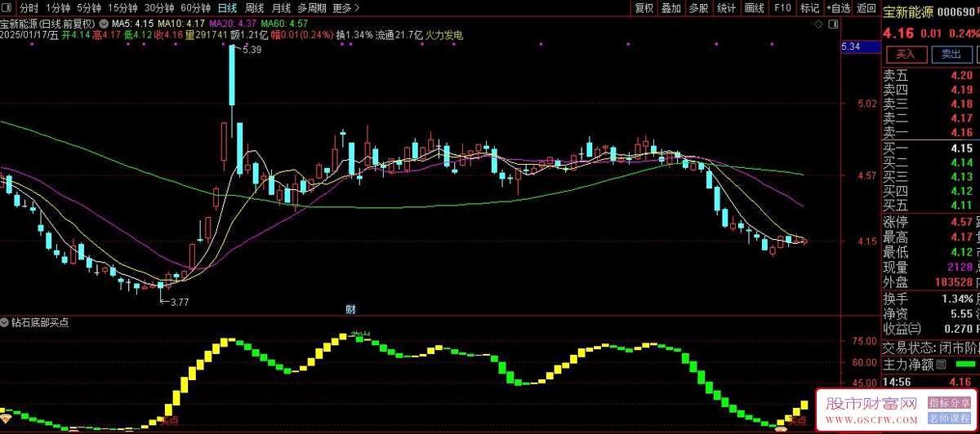
Task: Click the 宝新能源 stock name in side panel
Action: [x=906, y=11]
